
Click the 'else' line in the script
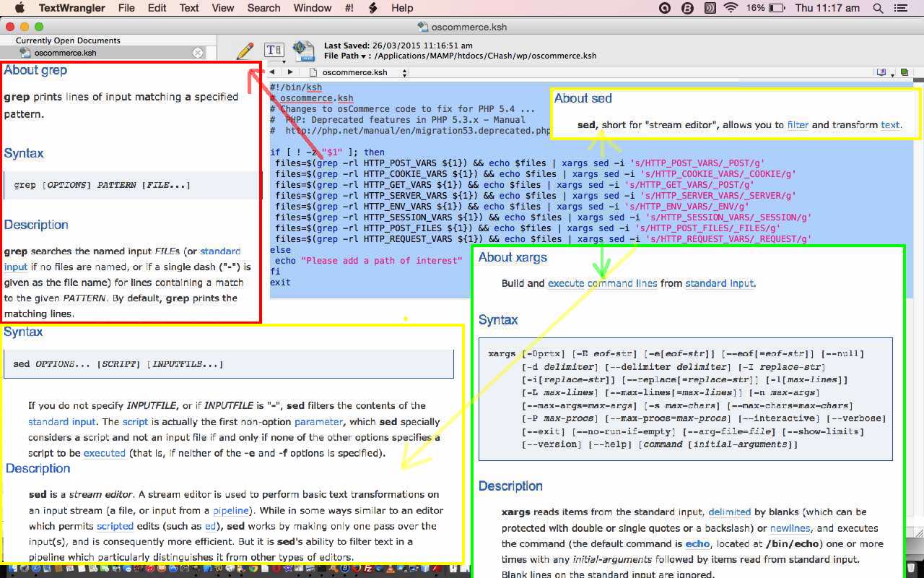(280, 249)
